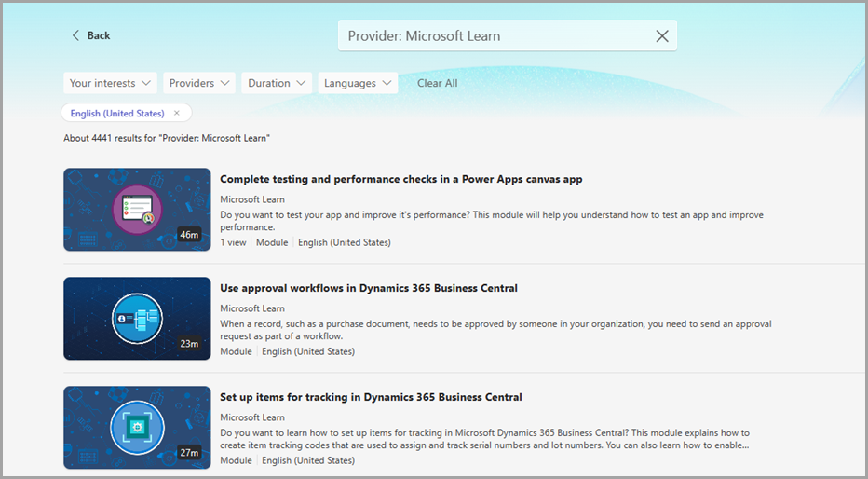Image resolution: width=868 pixels, height=479 pixels.
Task: Select the 46m duration badge
Action: pos(189,235)
